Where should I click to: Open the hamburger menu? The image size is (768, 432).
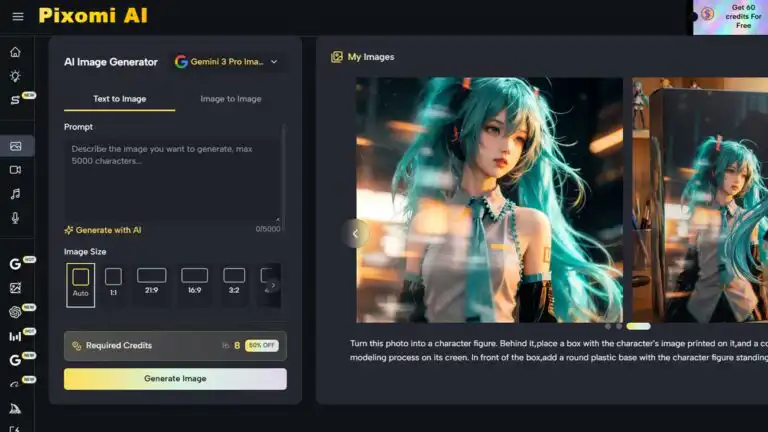click(18, 17)
